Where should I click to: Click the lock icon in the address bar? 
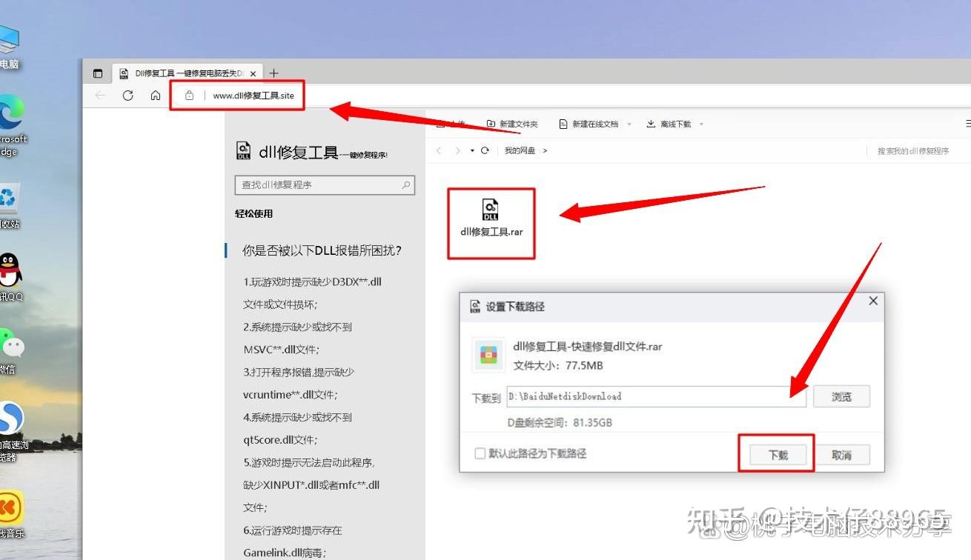point(189,95)
